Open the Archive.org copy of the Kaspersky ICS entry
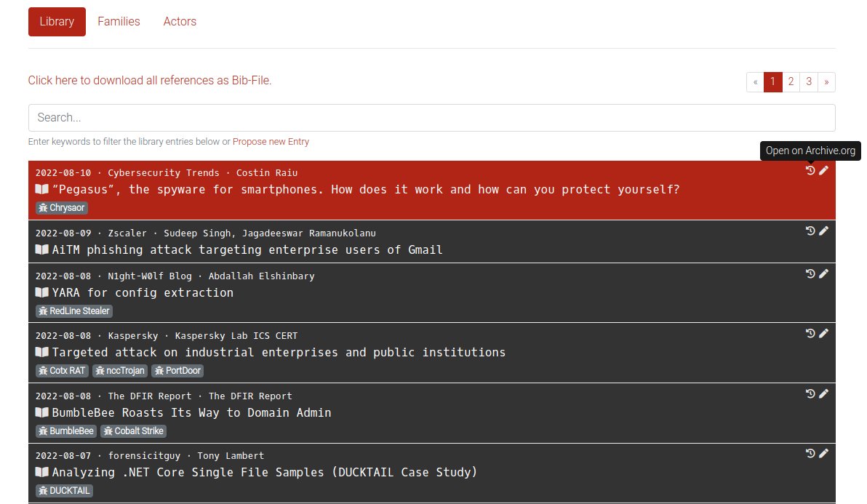The height and width of the screenshot is (504, 867). tap(810, 333)
